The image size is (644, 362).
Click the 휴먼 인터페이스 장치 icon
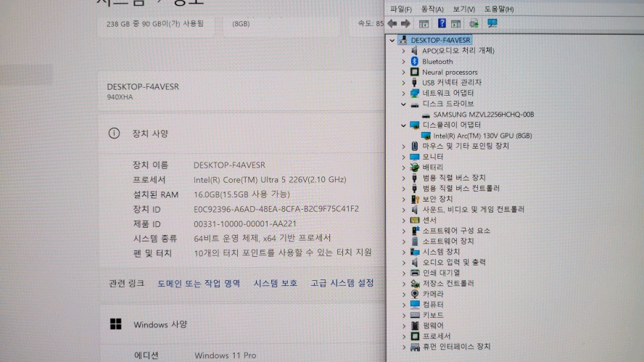[x=415, y=347]
